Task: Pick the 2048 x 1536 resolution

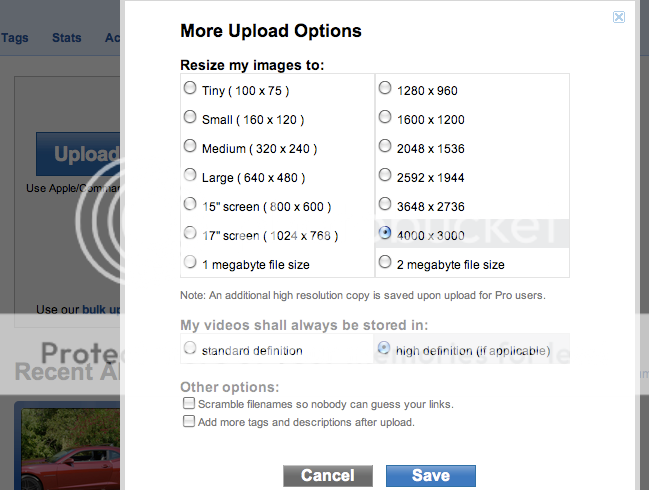Action: click(385, 146)
